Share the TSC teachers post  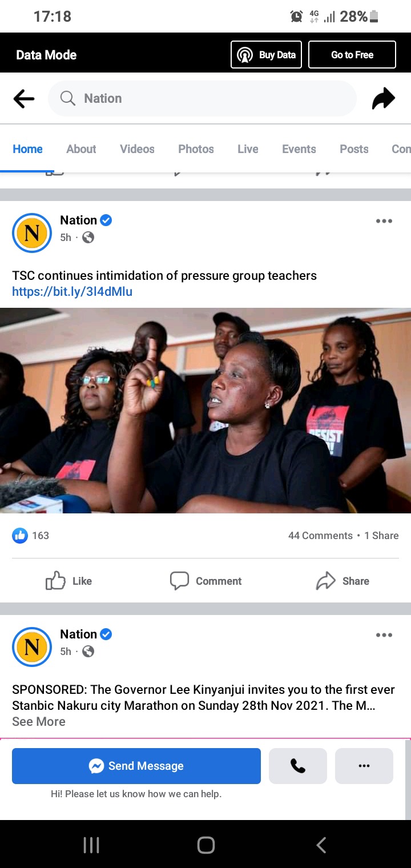342,581
